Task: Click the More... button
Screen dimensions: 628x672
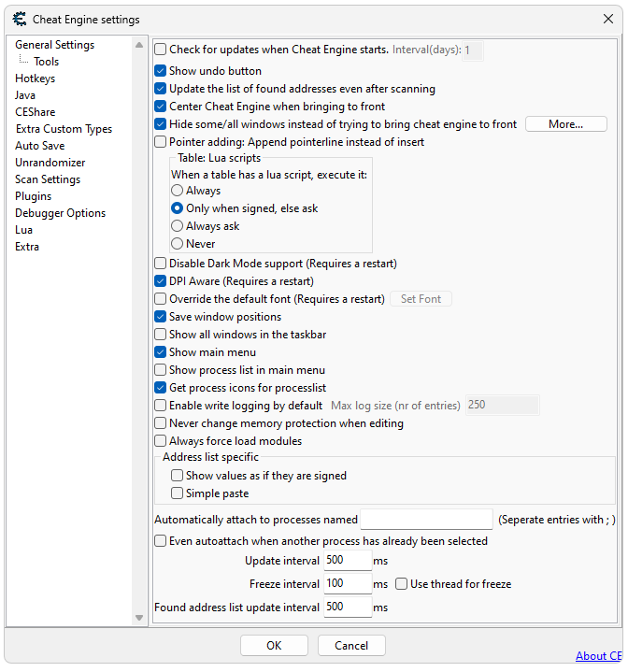Action: click(x=566, y=124)
